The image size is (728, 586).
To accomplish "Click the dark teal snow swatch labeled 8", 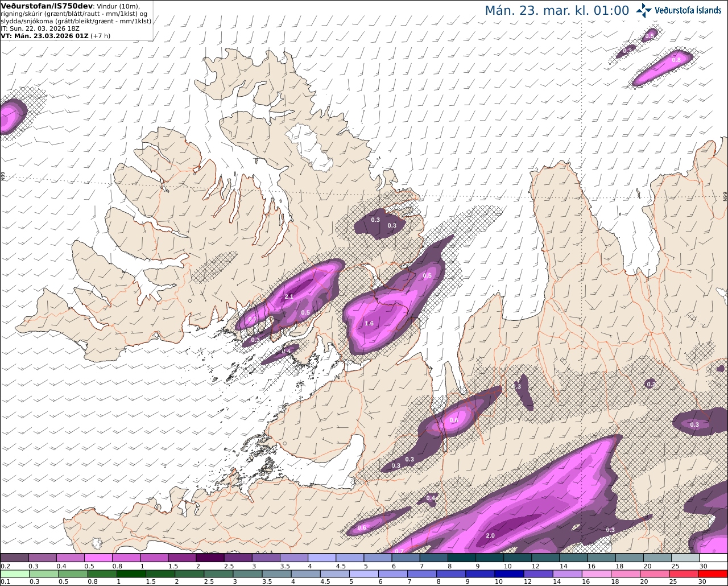I will [x=462, y=558].
